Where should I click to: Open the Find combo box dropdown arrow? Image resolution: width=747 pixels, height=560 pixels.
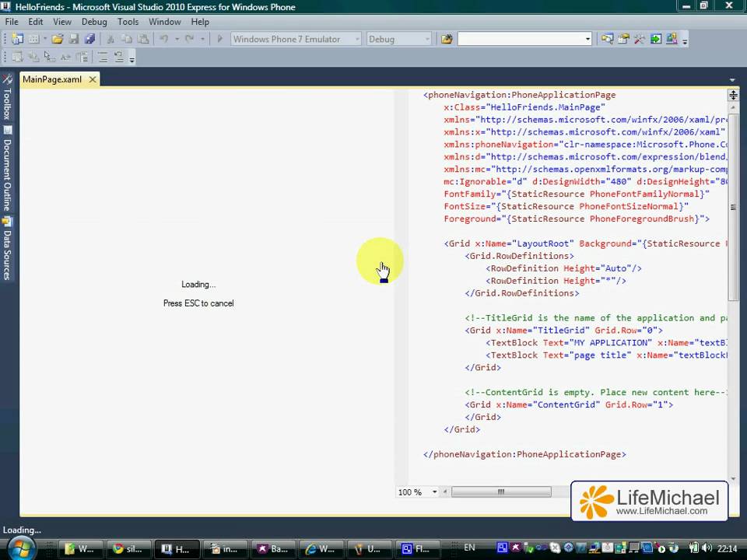click(587, 39)
